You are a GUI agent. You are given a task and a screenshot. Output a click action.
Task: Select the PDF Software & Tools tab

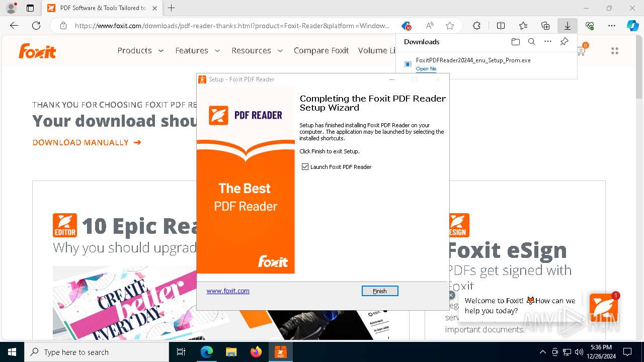tap(102, 8)
